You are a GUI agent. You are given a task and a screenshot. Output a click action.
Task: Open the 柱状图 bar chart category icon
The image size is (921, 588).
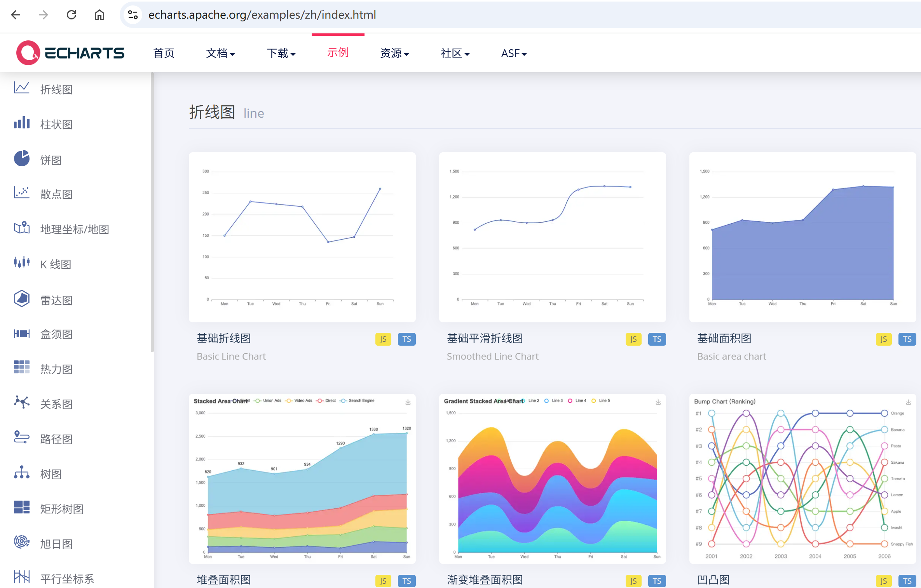pos(22,123)
